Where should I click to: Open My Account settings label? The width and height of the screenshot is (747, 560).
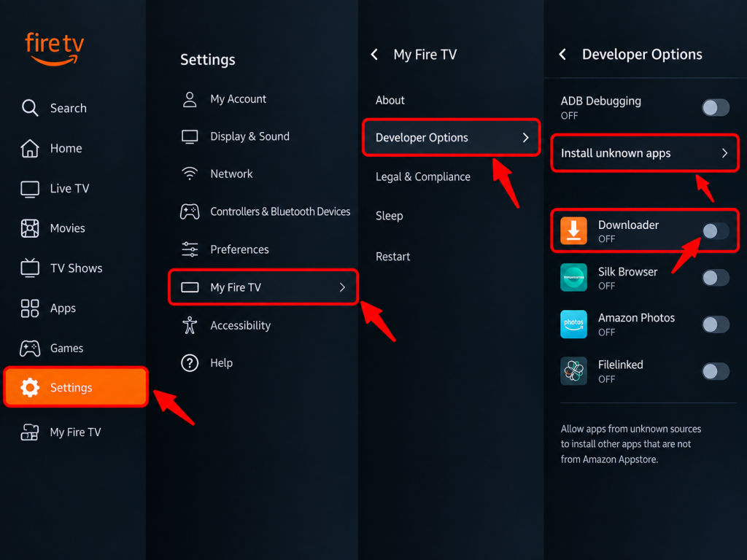[239, 99]
